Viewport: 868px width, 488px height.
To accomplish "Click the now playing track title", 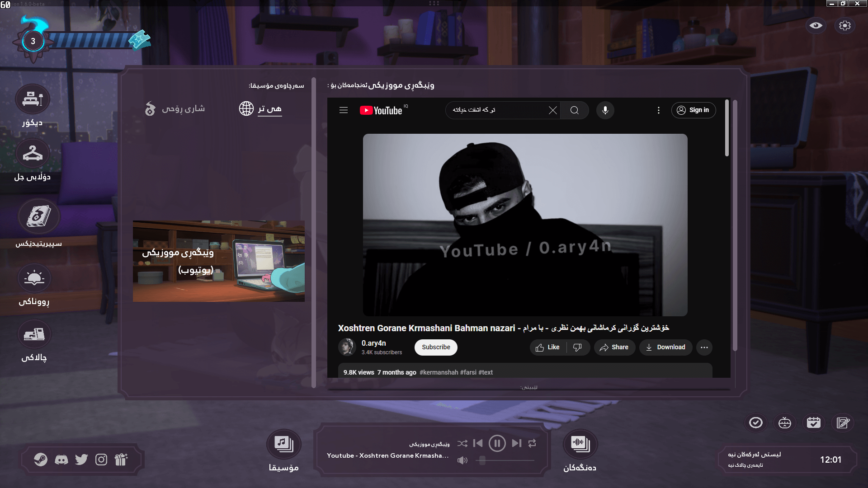I will 388,455.
